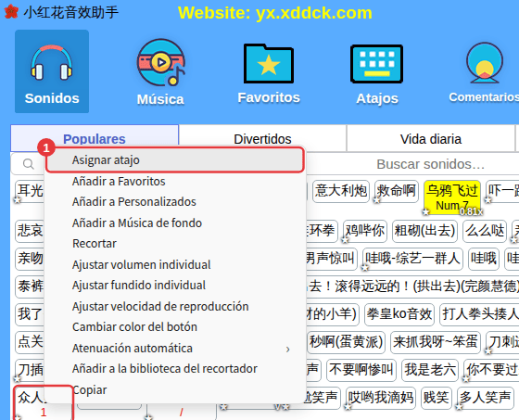This screenshot has width=519, height=420.
Task: Play the 不要啊惨叫 sound button
Action: (x=361, y=369)
